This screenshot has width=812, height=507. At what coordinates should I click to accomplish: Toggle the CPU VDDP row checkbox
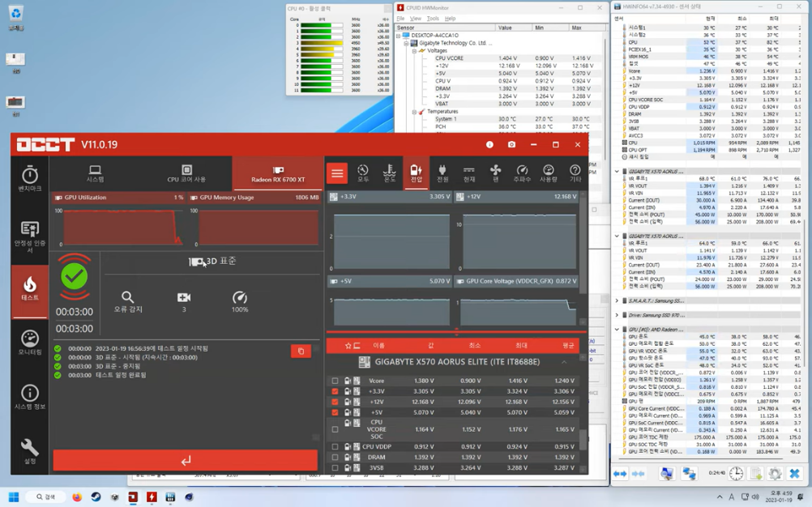[335, 446]
